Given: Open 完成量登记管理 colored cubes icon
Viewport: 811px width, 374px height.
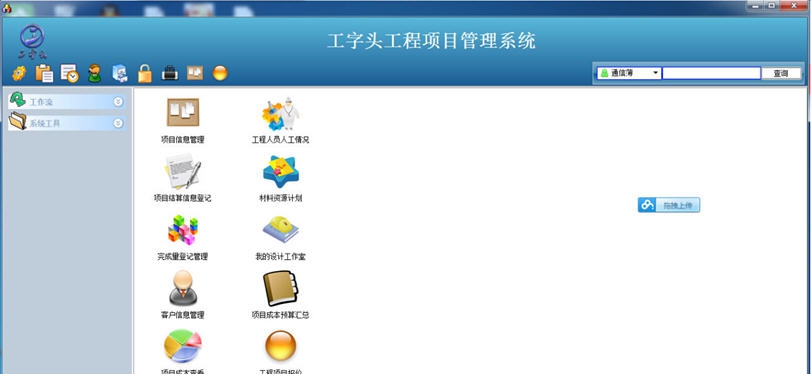Looking at the screenshot, I should click(x=183, y=230).
